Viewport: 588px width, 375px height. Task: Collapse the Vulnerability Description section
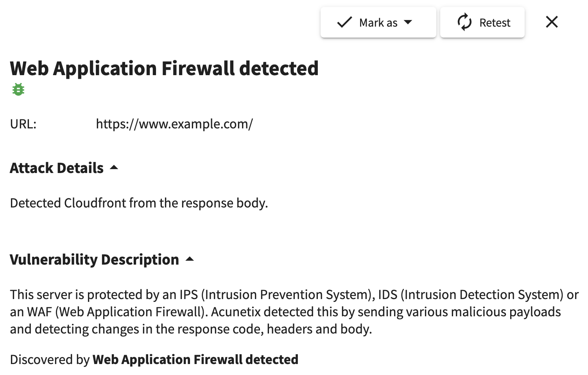coord(102,260)
